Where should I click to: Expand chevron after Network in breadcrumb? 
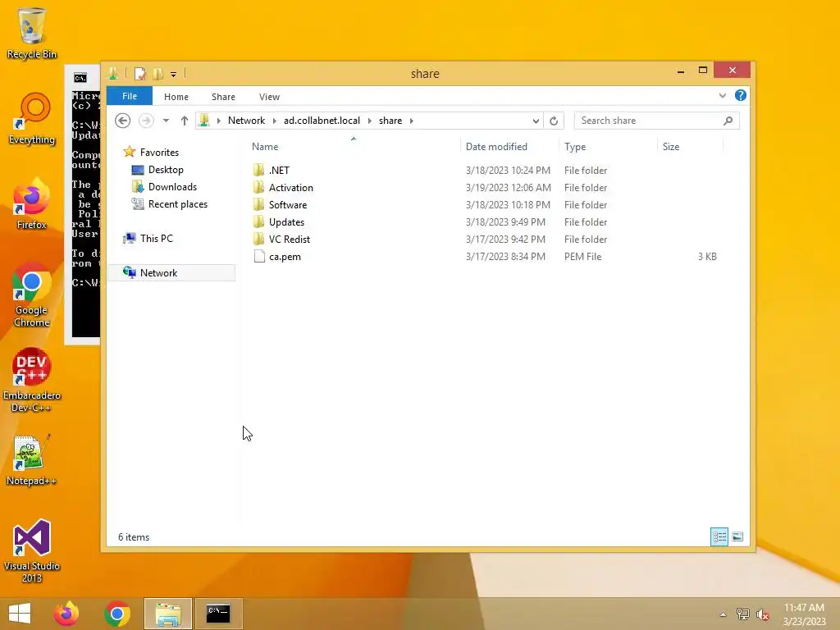[274, 121]
